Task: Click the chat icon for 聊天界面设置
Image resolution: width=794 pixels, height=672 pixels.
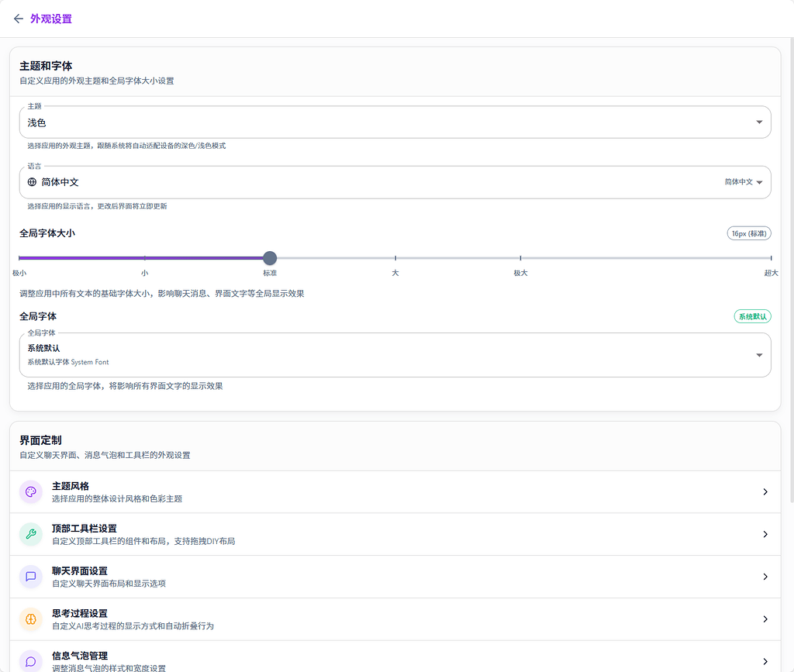Action: click(x=31, y=577)
